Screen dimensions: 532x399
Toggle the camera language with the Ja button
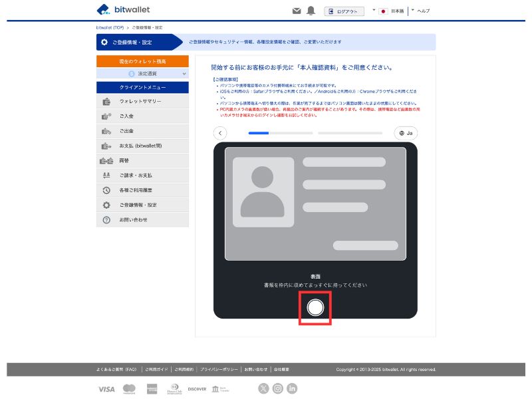click(405, 133)
